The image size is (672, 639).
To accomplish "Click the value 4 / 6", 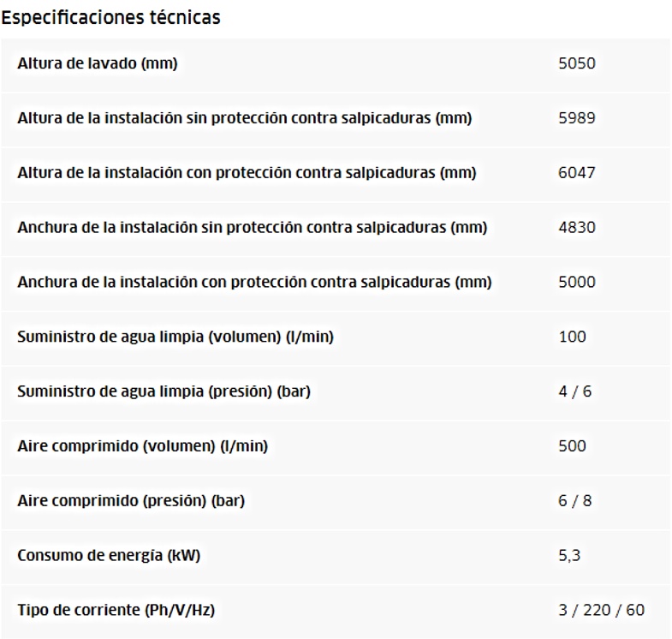I will click(x=574, y=391).
